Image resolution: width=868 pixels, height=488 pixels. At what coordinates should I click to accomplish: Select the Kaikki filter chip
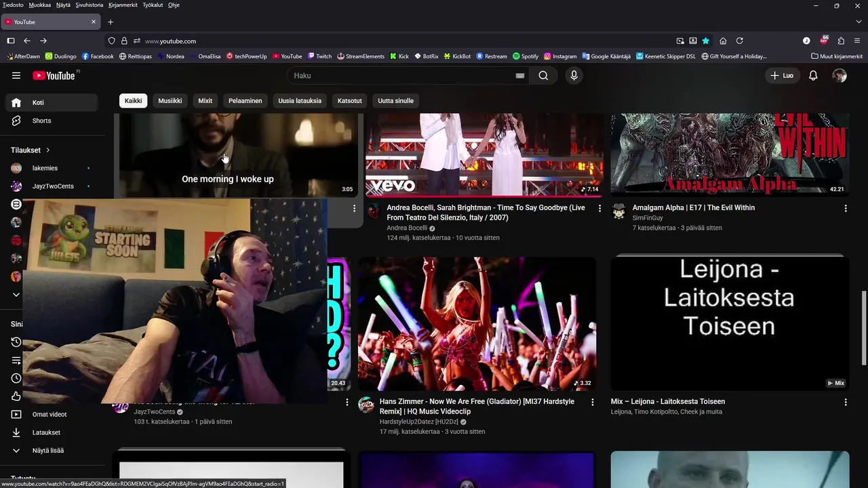[134, 100]
